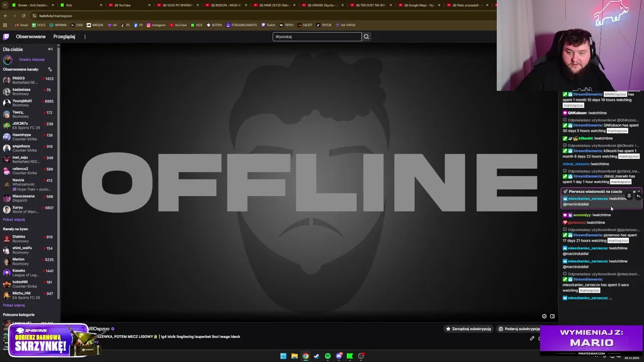
Task: Click k0koshi username in chat
Action: [x=586, y=138]
